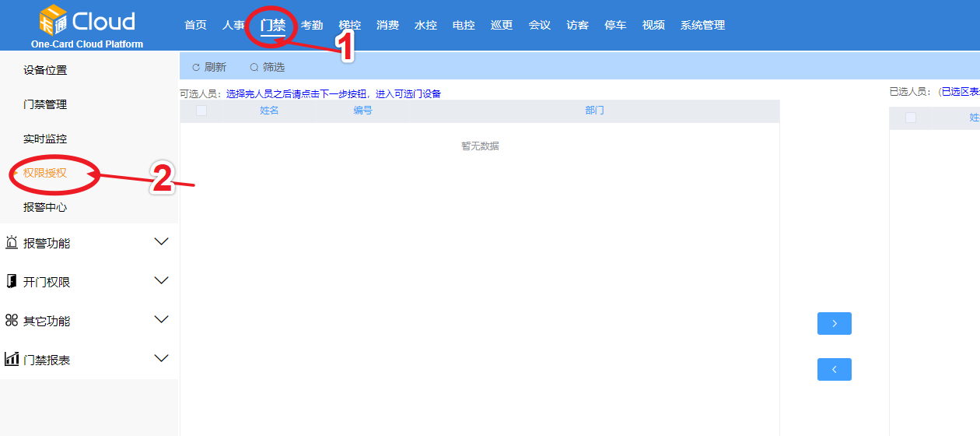Image resolution: width=980 pixels, height=436 pixels.
Task: Click the command-symbol icon beside 其它功能
Action: tap(12, 321)
